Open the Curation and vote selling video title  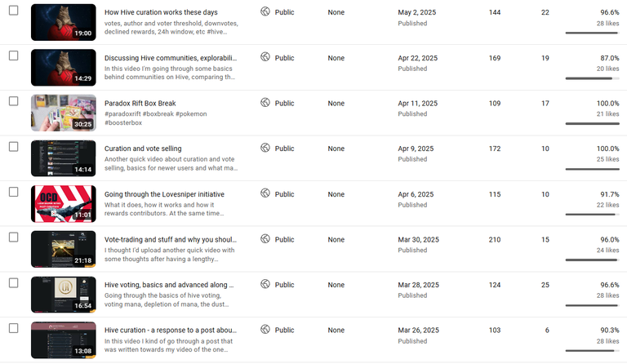(x=143, y=149)
